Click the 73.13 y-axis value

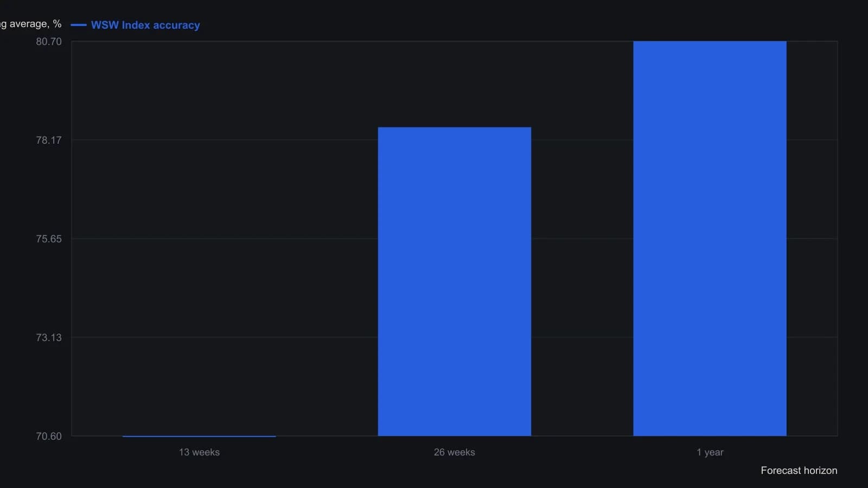(x=49, y=338)
